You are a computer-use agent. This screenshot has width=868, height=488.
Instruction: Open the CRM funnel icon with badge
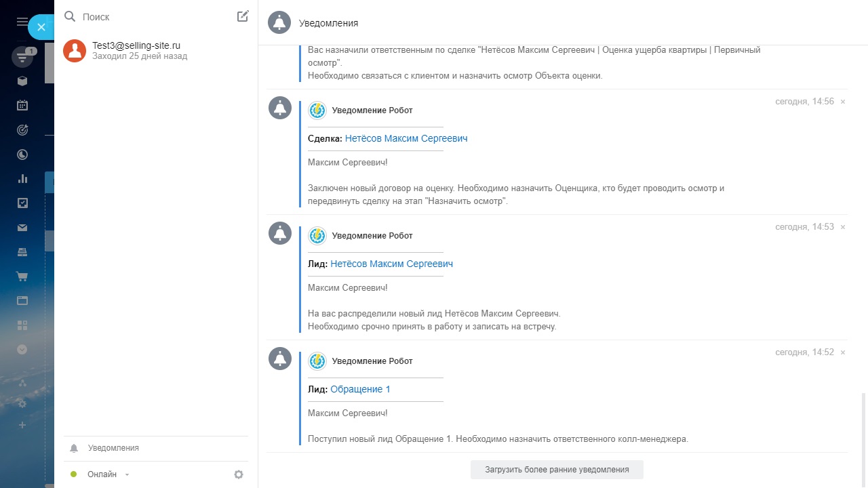[x=22, y=58]
